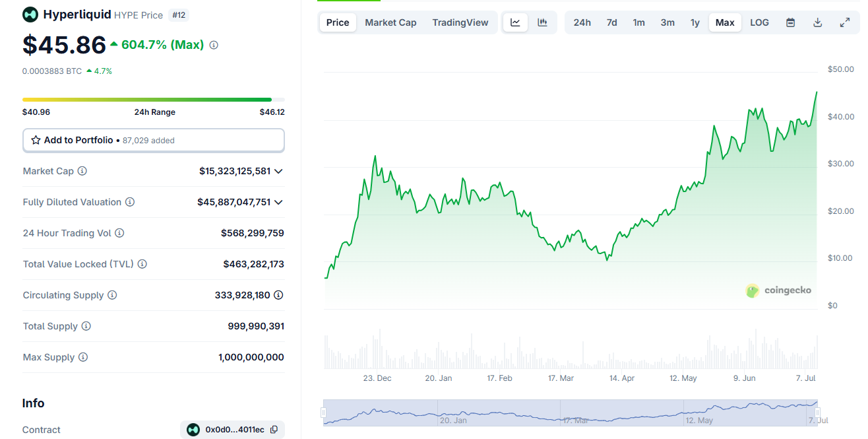Click the 0.0003883 BTC price text
The image size is (868, 439).
(x=52, y=71)
